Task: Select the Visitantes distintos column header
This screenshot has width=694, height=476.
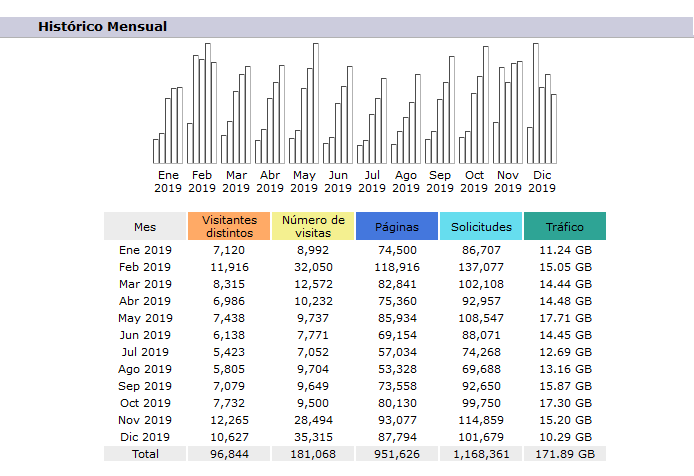Action: (229, 226)
